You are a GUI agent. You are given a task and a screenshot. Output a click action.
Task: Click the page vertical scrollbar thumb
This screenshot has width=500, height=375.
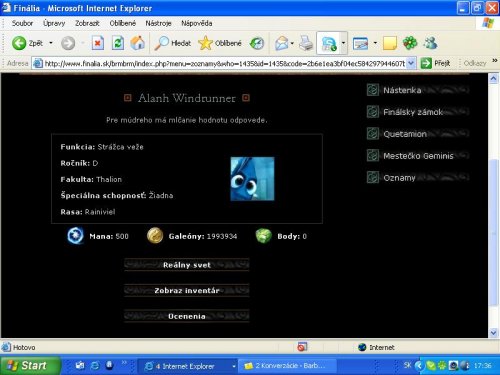click(x=493, y=232)
